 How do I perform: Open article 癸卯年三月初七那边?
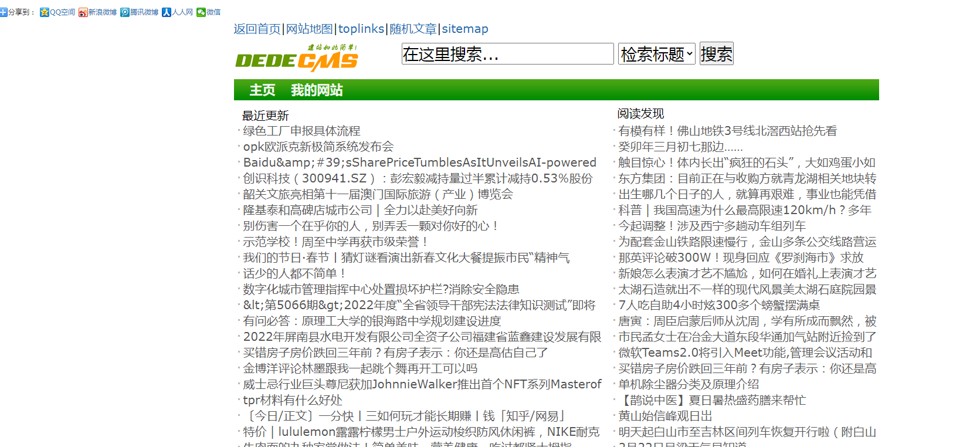[680, 147]
